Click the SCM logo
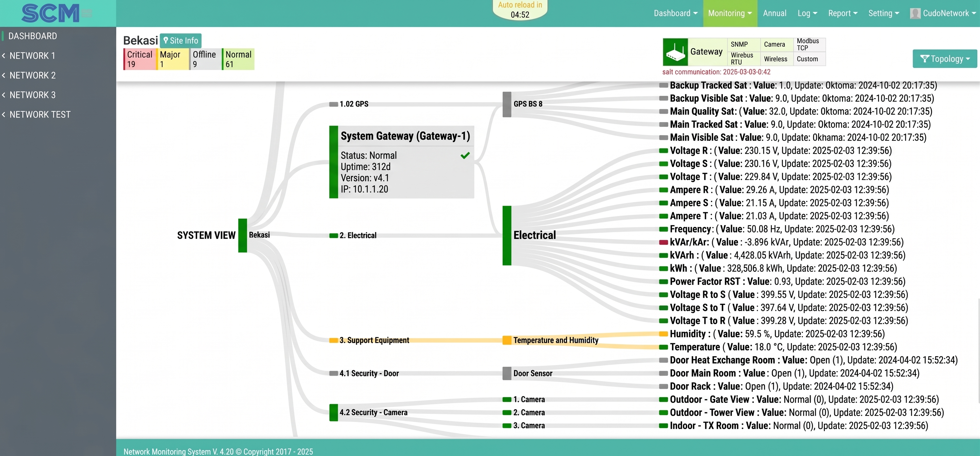The width and height of the screenshot is (980, 456). (x=50, y=13)
